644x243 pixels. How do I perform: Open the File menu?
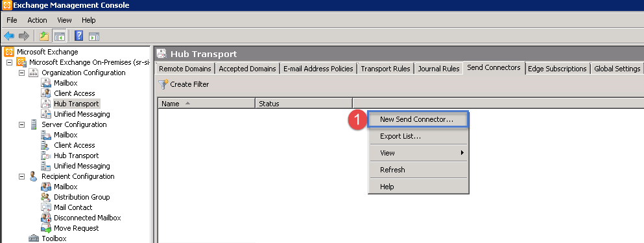point(12,20)
